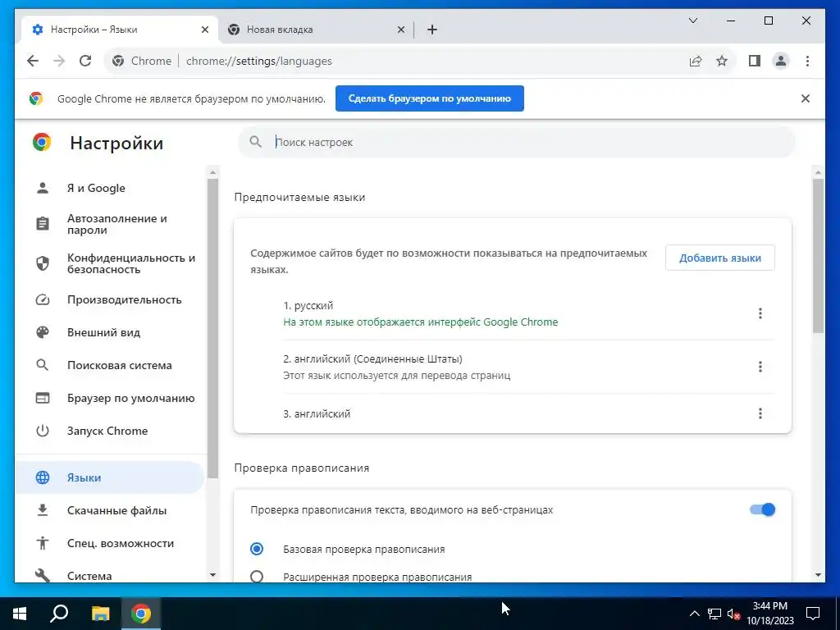Open Windows taskbar search
This screenshot has height=630, width=840.
(x=59, y=614)
